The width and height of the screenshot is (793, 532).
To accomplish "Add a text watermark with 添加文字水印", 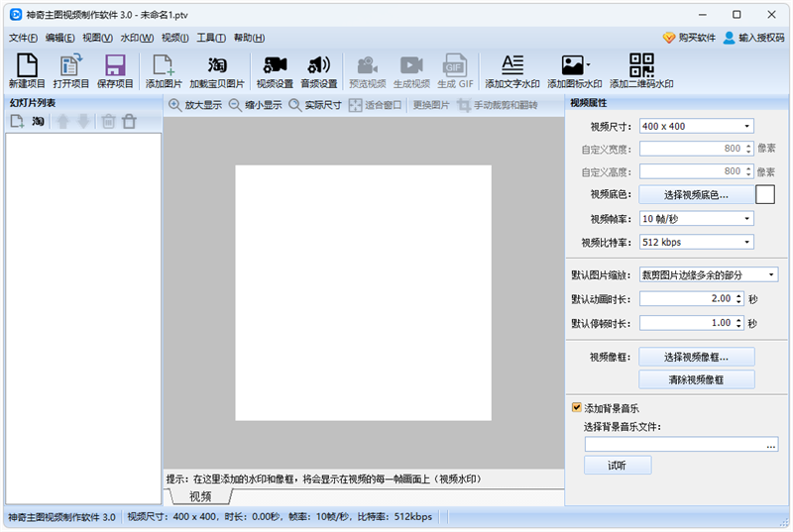I will point(511,71).
